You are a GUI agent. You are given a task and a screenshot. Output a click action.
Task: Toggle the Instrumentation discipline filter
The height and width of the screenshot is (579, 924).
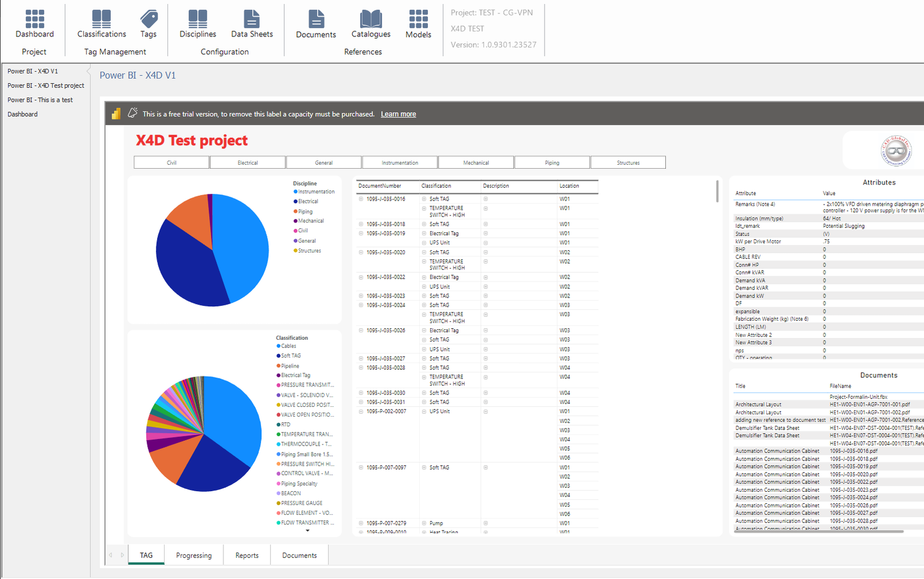(x=400, y=163)
